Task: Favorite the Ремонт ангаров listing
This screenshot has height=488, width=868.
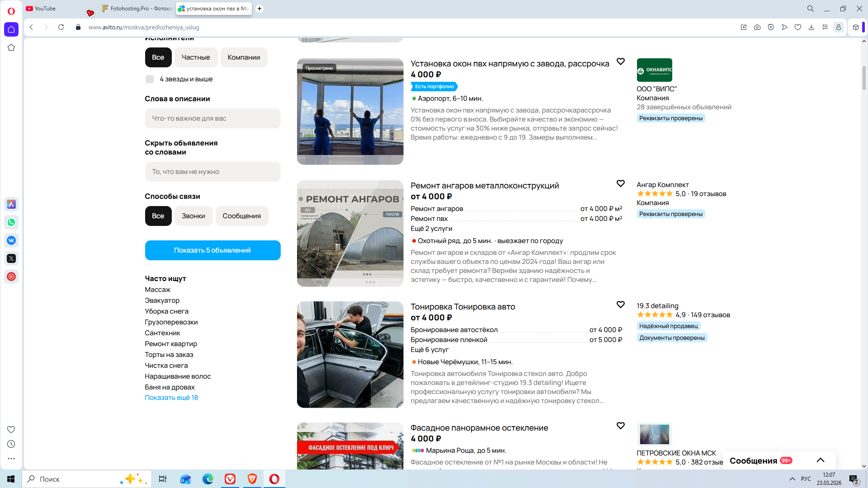Action: coord(621,184)
